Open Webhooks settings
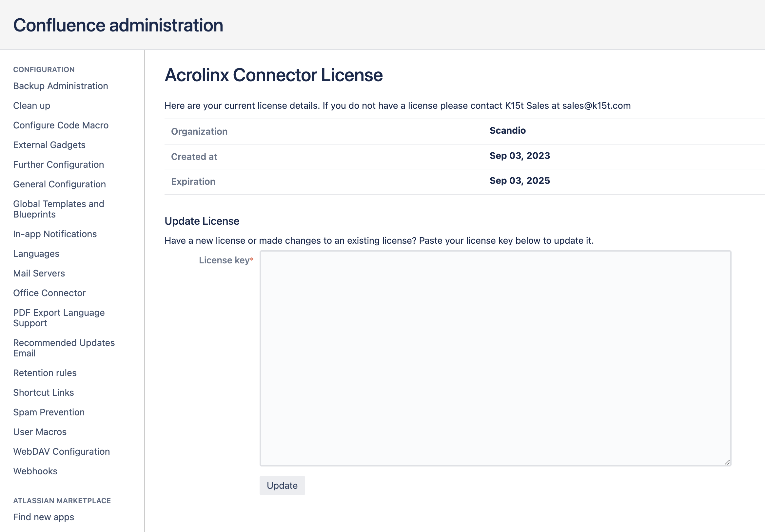The image size is (765, 532). pyautogui.click(x=35, y=471)
